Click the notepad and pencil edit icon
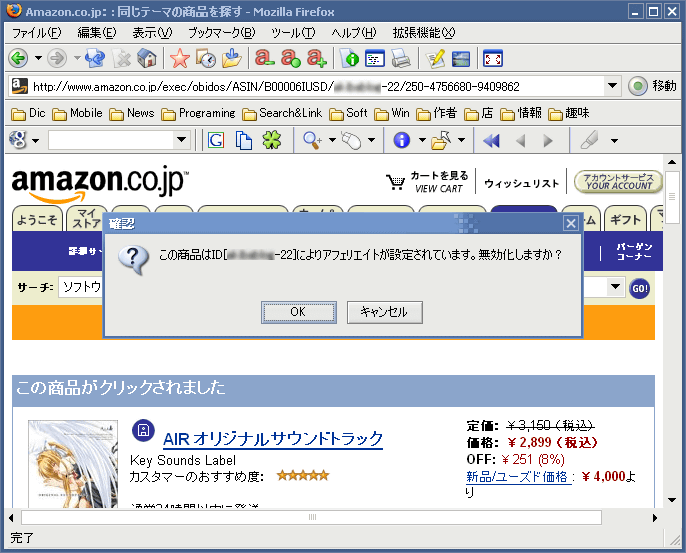 434,58
